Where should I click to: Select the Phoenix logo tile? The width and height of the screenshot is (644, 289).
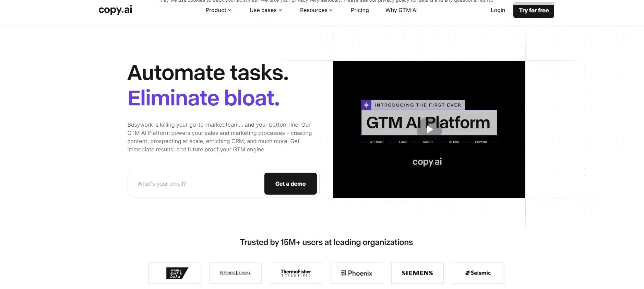click(357, 273)
